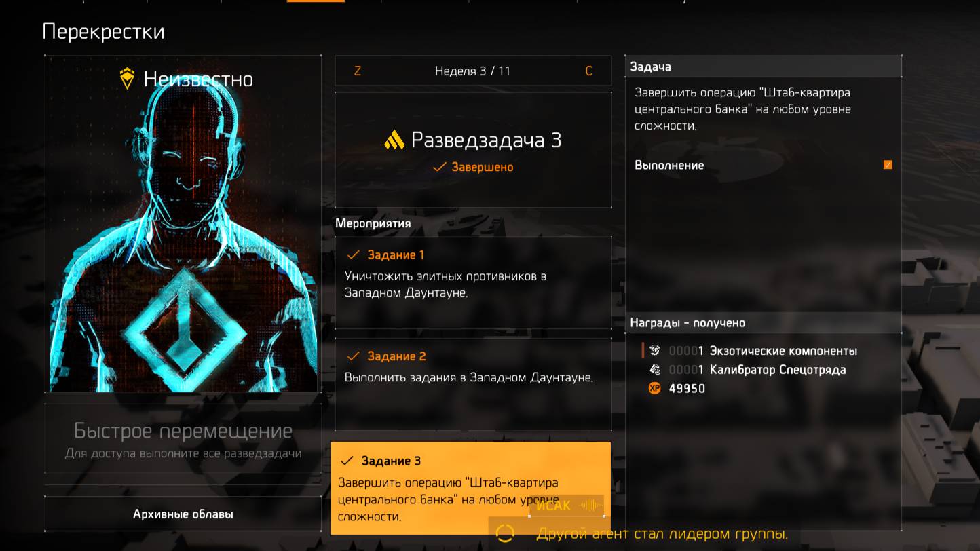Image resolution: width=980 pixels, height=551 pixels.
Task: Click the shield icon beside Неизвестно
Action: point(127,79)
